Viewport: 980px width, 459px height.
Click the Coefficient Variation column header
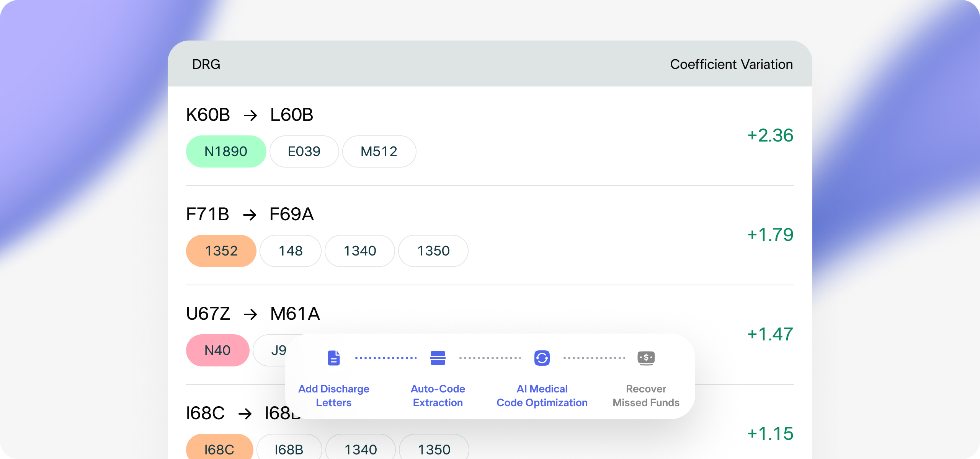click(x=731, y=64)
